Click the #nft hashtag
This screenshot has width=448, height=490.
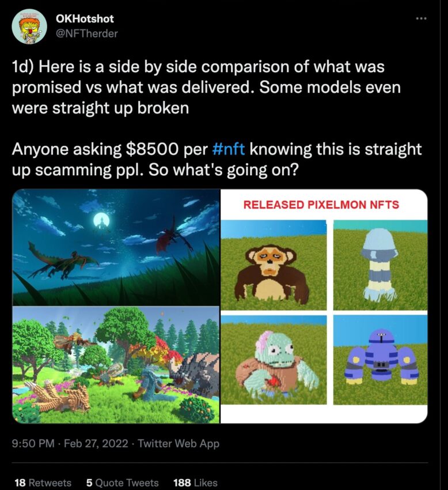tap(228, 149)
